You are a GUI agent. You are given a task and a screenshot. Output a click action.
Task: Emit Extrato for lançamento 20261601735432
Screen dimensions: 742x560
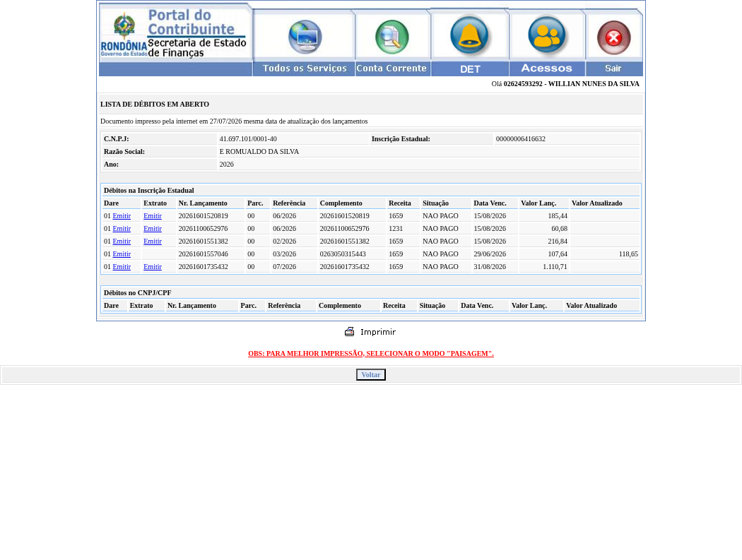tap(153, 267)
